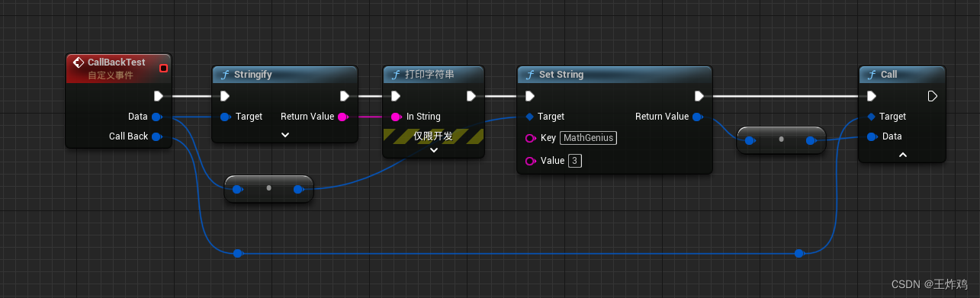Click the Stringify function icon
The height and width of the screenshot is (298, 980).
[225, 75]
